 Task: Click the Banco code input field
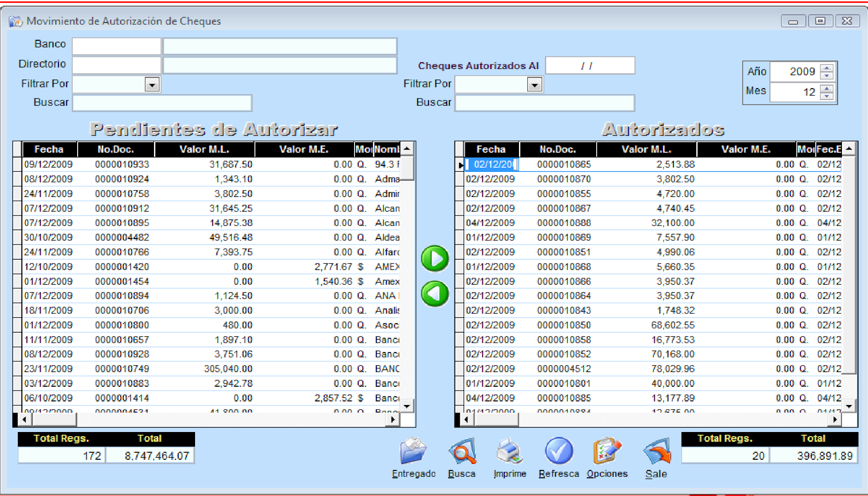(x=116, y=46)
